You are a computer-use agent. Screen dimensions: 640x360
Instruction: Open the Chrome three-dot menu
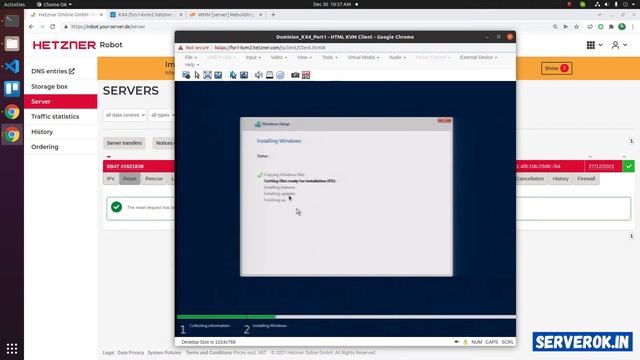pyautogui.click(x=633, y=27)
